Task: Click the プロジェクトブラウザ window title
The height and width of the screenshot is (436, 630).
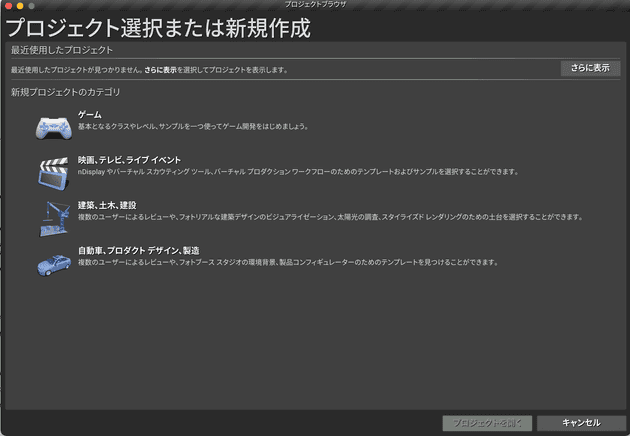Action: [315, 4]
